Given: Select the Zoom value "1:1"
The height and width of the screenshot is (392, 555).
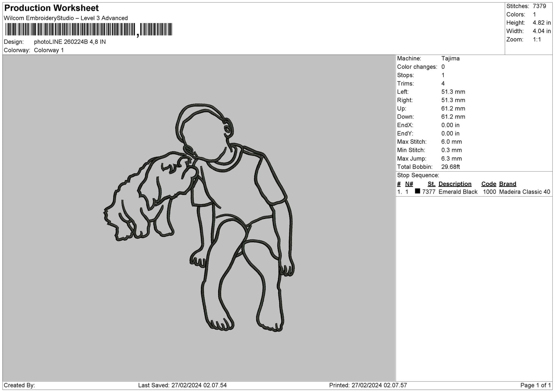Looking at the screenshot, I should [537, 40].
